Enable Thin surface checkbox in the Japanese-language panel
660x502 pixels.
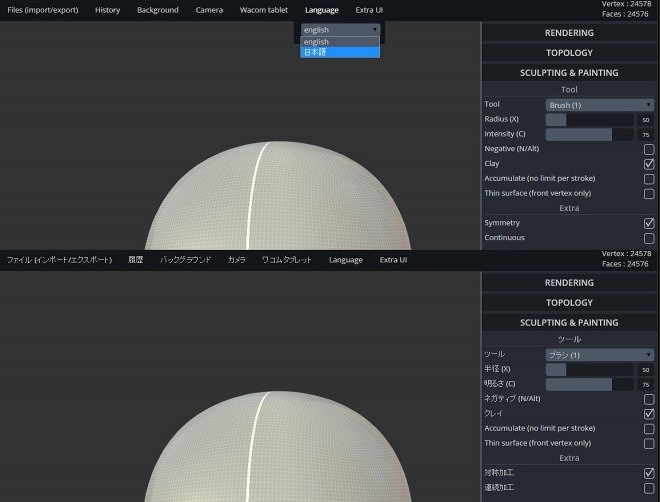pos(649,444)
